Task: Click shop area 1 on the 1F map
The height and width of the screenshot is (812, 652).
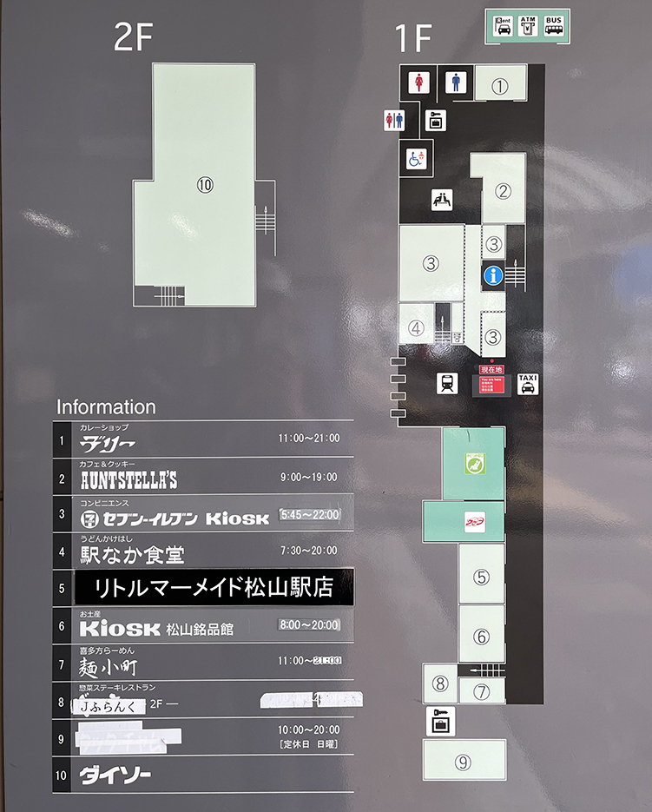Action: pos(500,86)
